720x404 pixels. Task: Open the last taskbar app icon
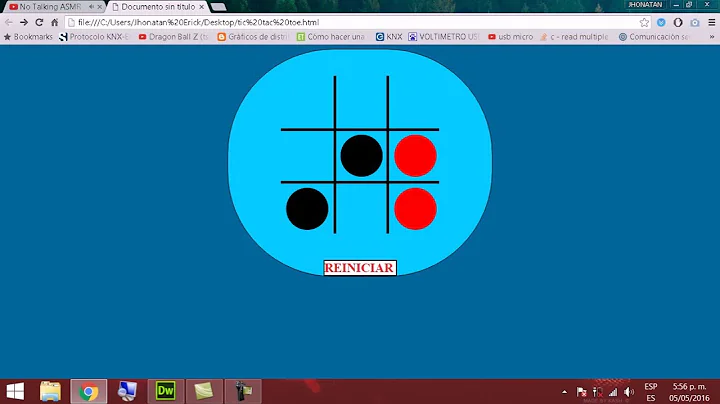click(x=242, y=392)
